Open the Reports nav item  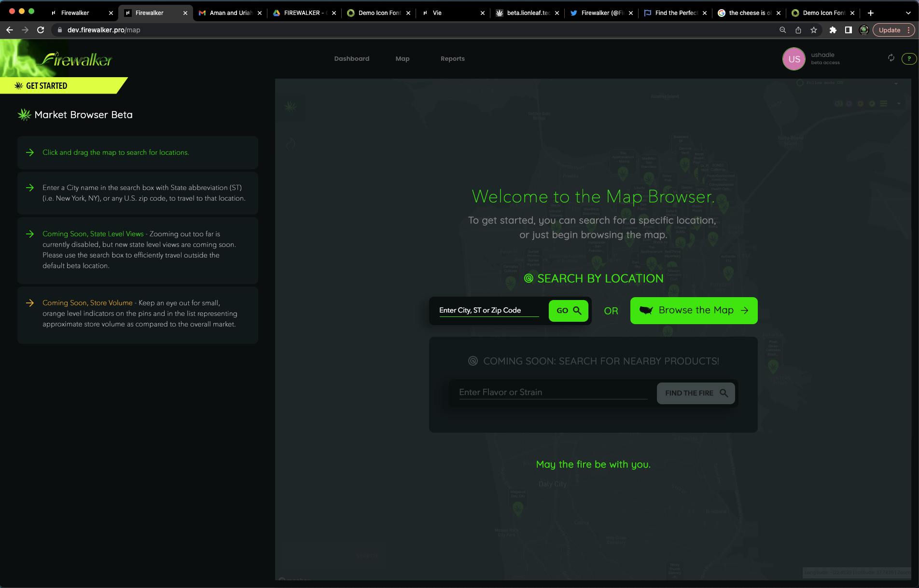[453, 58]
